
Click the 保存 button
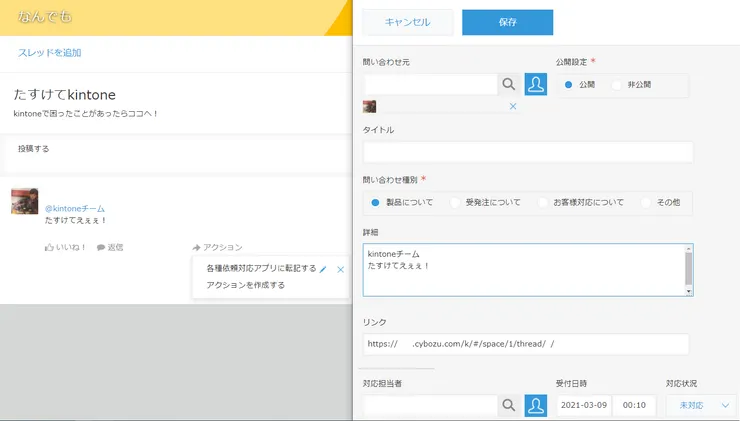tap(507, 22)
